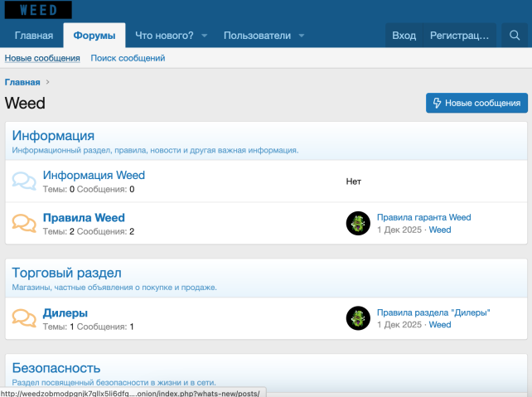
Task: Click the orange chat icon beside Дилеры
Action: (x=25, y=319)
